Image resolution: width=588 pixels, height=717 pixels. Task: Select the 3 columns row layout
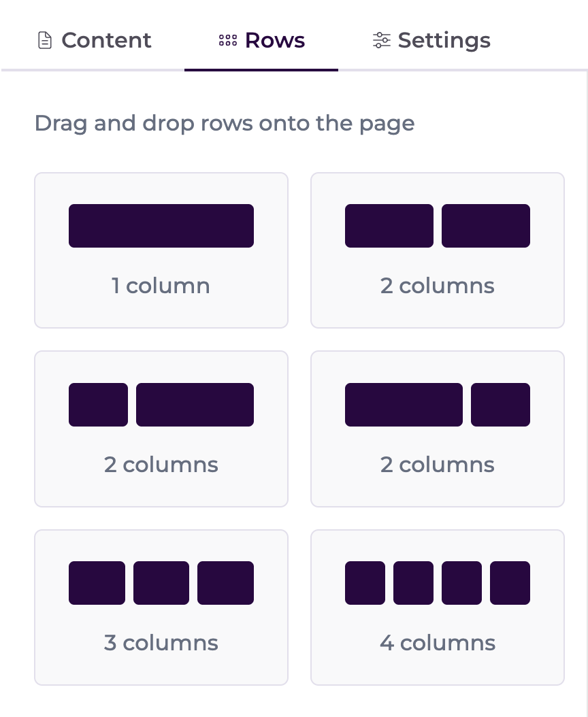(161, 607)
